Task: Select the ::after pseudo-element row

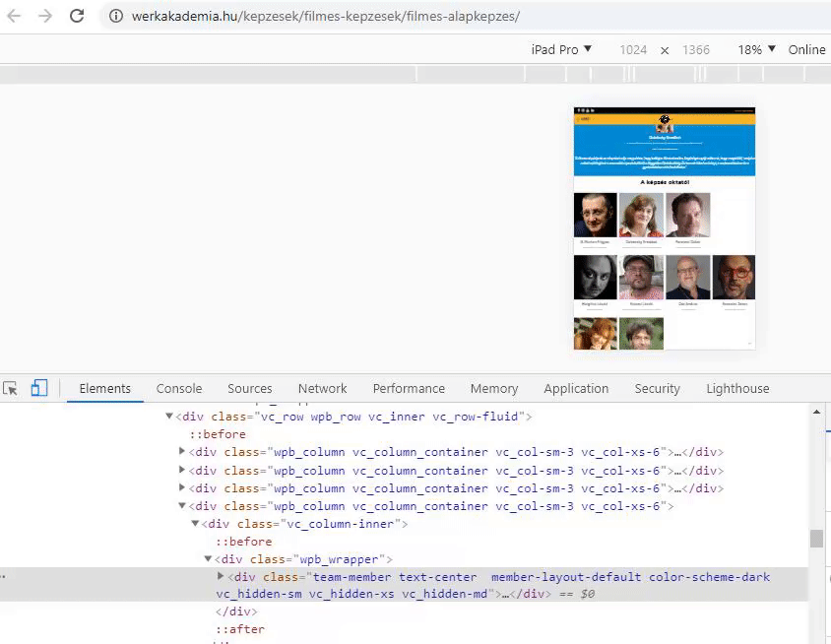Action: coord(240,629)
